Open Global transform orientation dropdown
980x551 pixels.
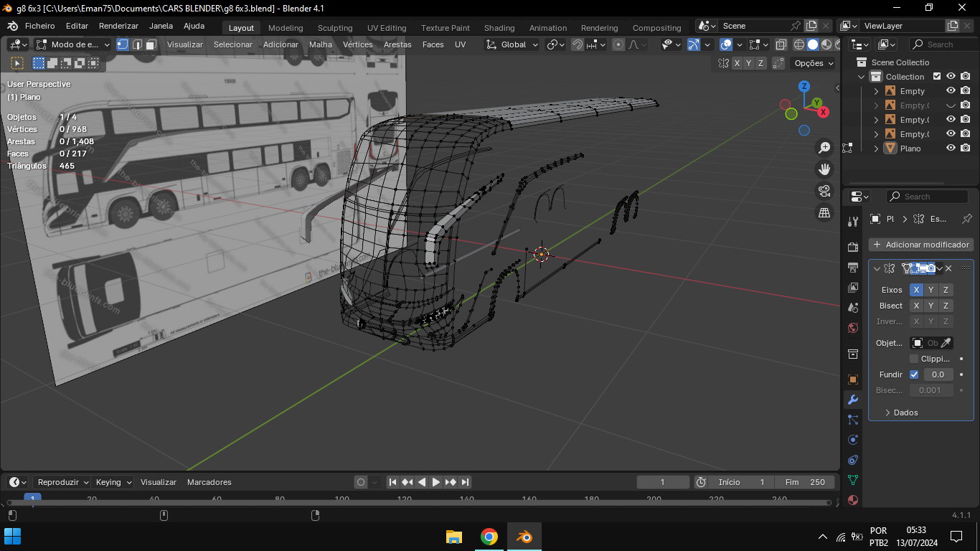512,44
